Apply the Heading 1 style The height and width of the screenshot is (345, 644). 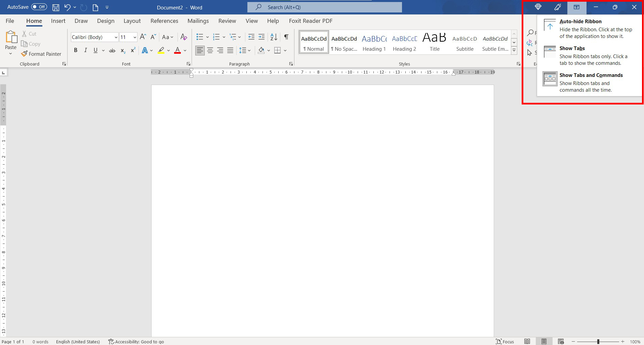coord(374,42)
